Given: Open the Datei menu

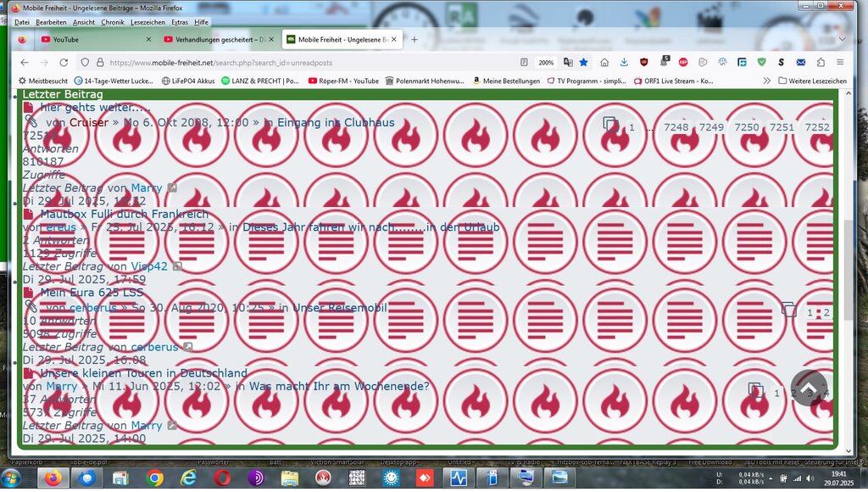Looking at the screenshot, I should click(22, 22).
